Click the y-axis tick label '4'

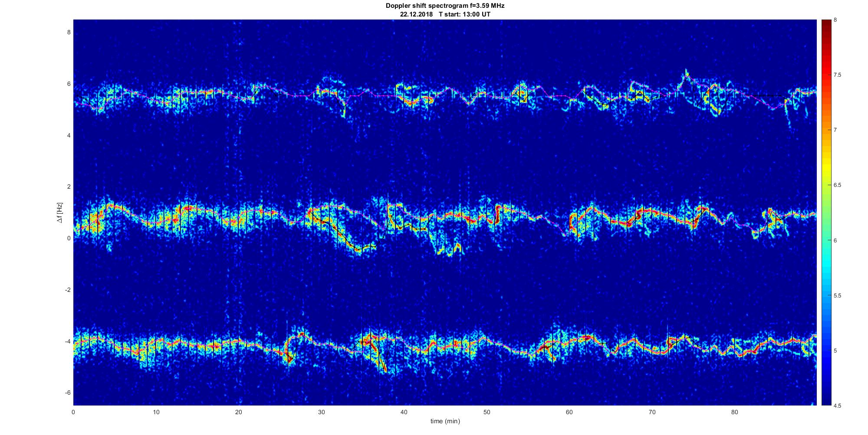click(x=69, y=135)
